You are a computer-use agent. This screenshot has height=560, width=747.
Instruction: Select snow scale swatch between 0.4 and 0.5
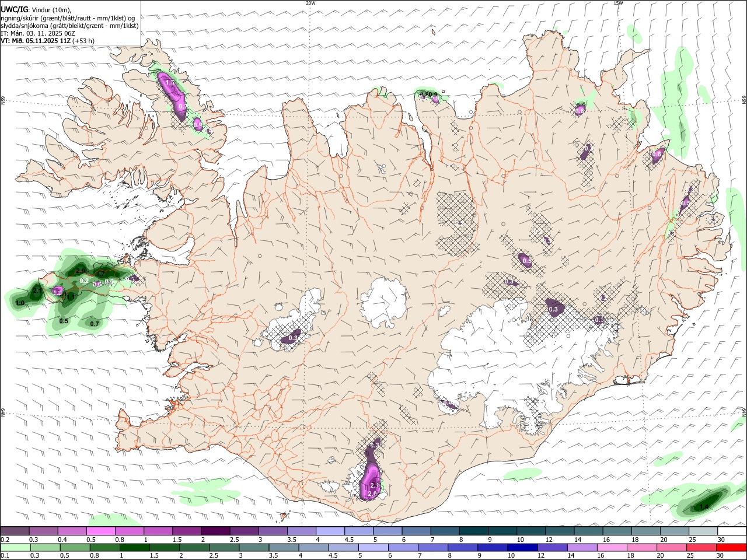click(72, 531)
